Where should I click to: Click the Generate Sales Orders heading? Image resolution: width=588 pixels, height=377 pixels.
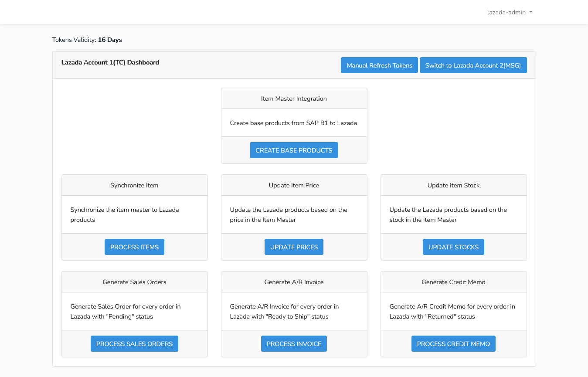click(134, 282)
